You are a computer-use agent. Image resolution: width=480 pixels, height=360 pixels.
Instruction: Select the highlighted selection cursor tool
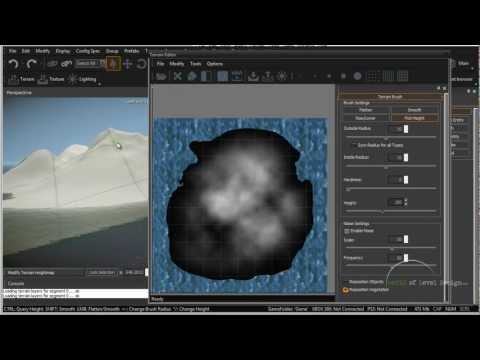(x=113, y=64)
